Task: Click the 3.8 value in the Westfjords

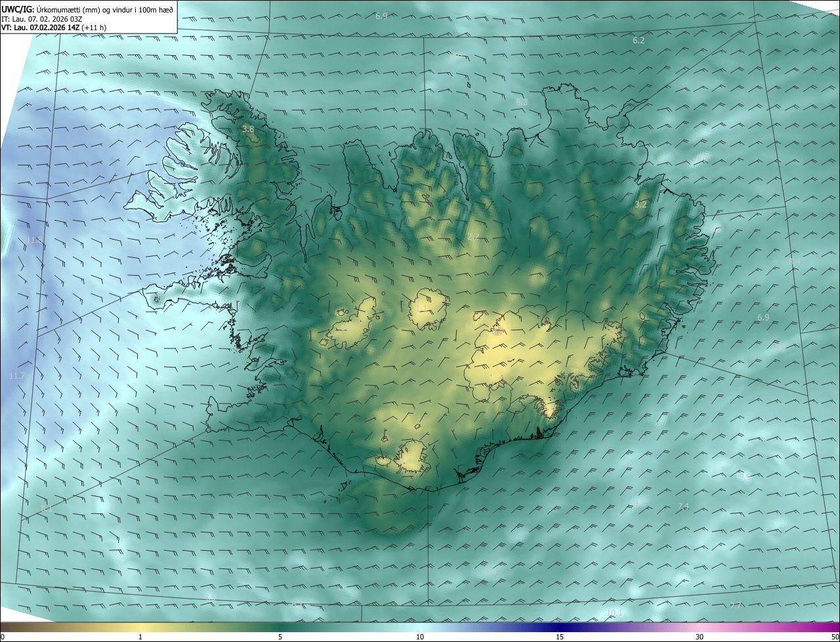Action: coord(248,129)
